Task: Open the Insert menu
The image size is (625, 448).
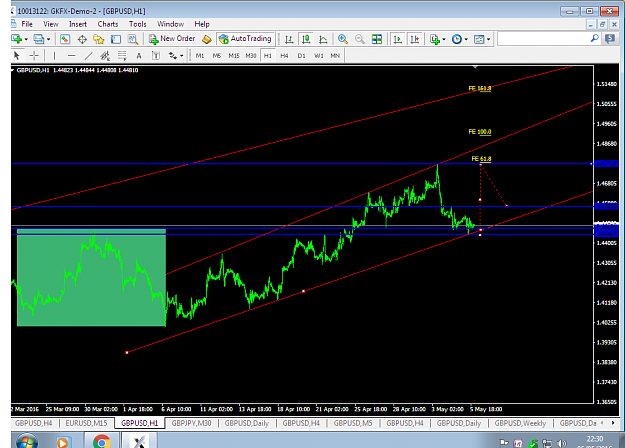Action: tap(78, 24)
